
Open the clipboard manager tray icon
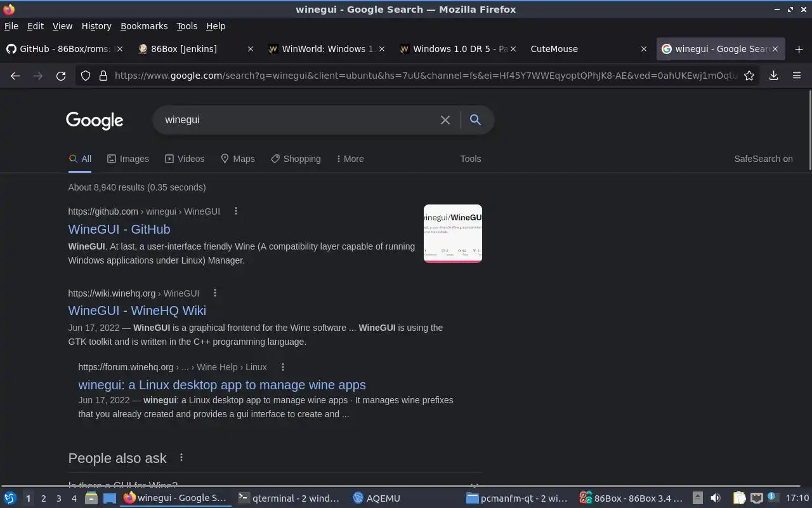click(739, 498)
